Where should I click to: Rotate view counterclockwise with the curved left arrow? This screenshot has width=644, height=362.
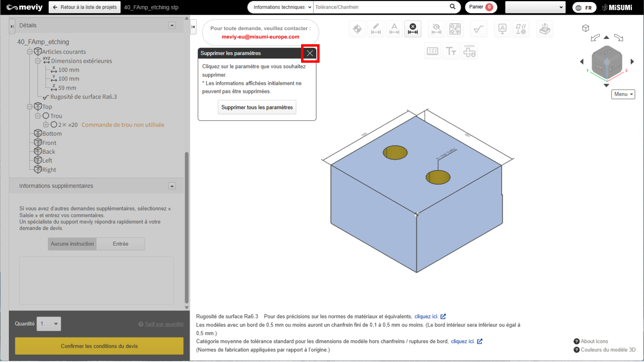click(x=595, y=38)
